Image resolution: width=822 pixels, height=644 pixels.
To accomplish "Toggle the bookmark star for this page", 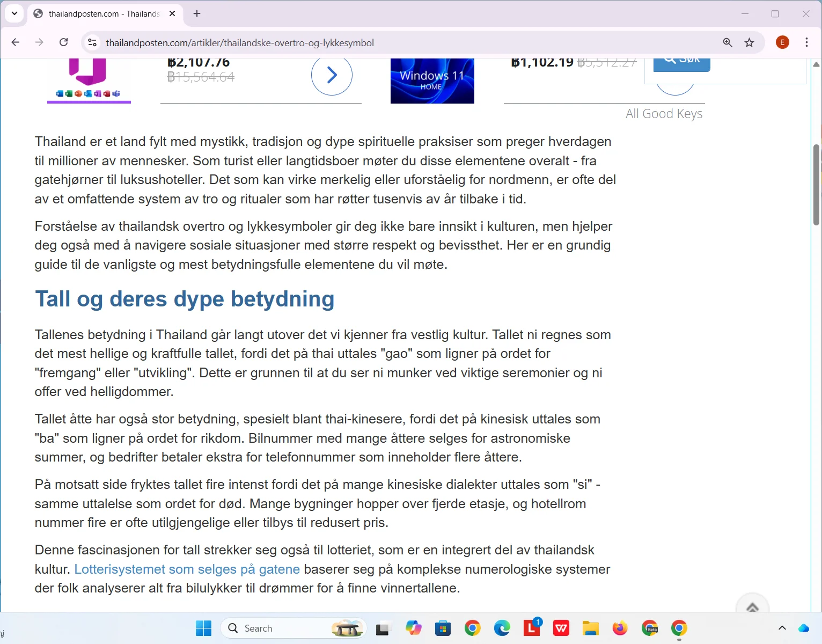I will click(x=749, y=42).
